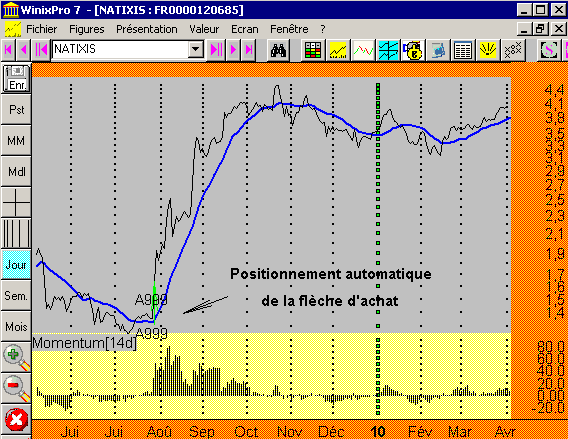Click the NATIXIS name input field

point(121,49)
